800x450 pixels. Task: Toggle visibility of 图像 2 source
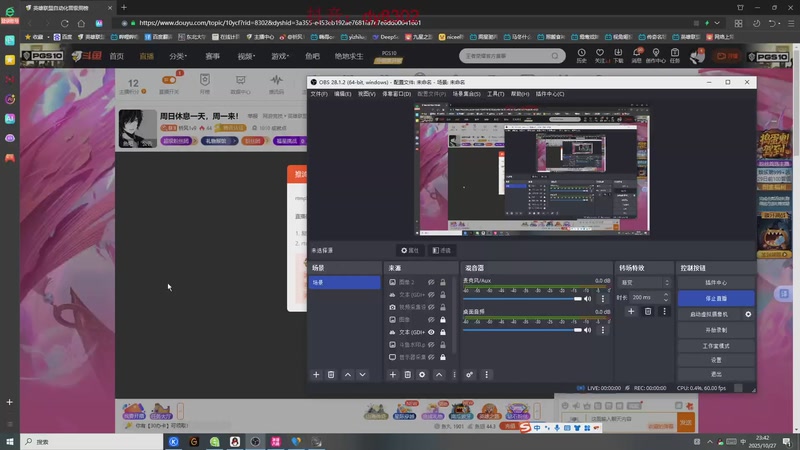(x=431, y=282)
